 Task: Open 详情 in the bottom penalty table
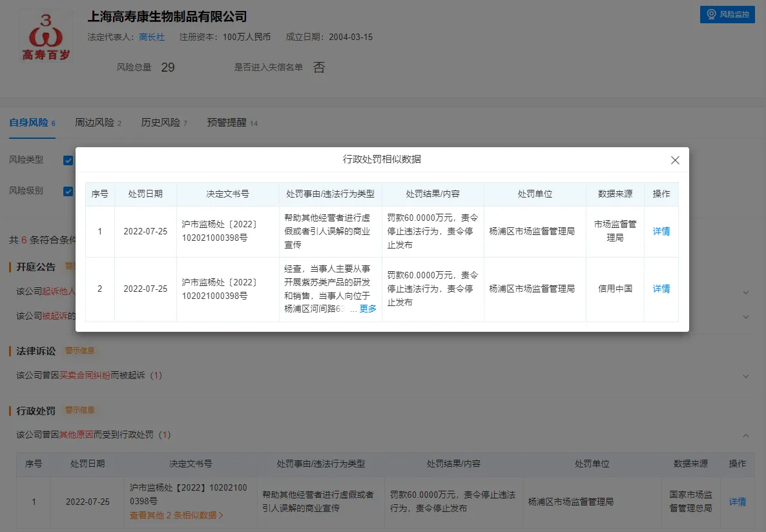coord(737,502)
